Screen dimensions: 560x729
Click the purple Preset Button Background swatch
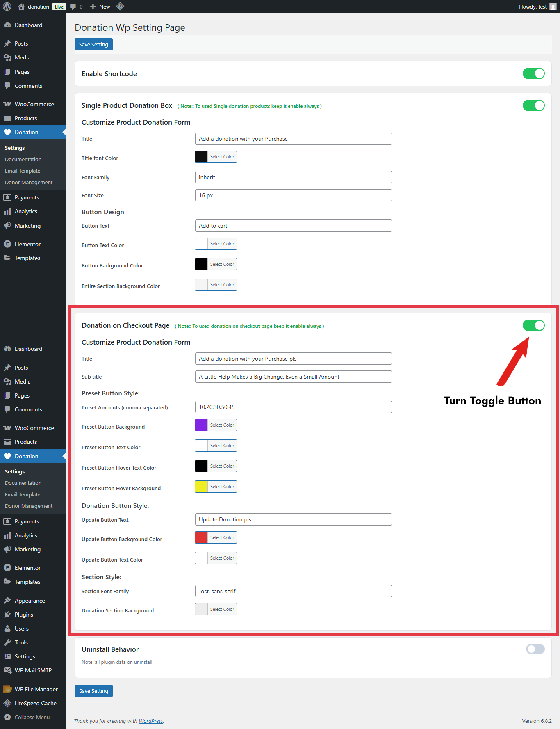(x=201, y=425)
